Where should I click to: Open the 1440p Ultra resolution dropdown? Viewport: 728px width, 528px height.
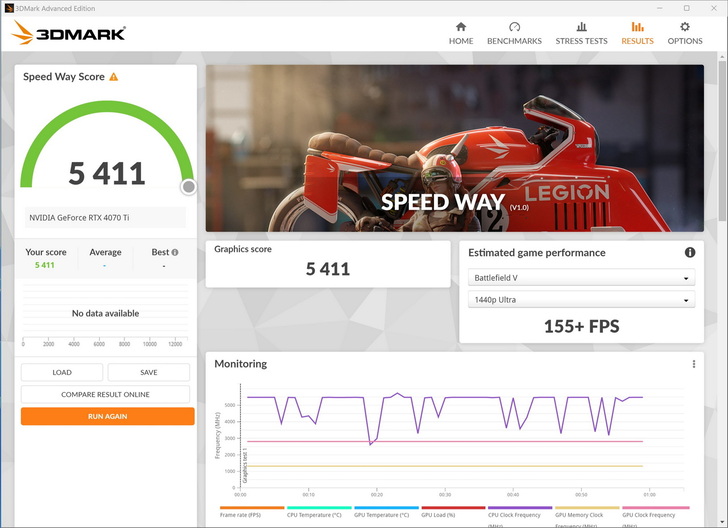pyautogui.click(x=581, y=300)
